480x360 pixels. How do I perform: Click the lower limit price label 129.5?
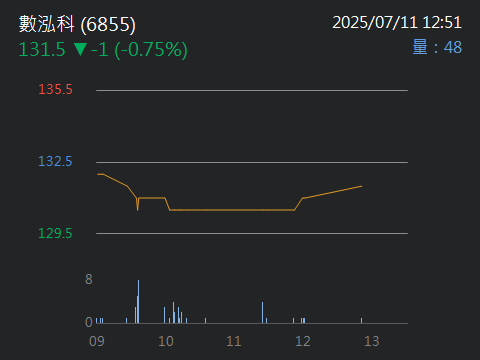tap(55, 233)
